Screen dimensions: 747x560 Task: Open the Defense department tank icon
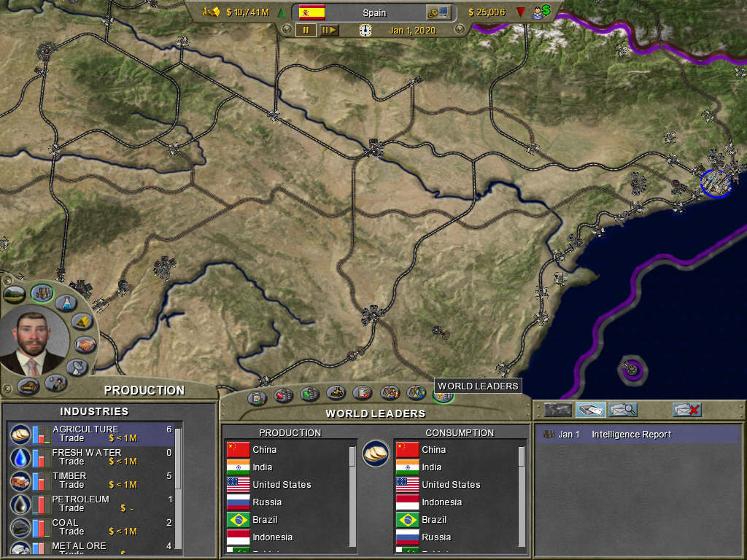[x=28, y=385]
